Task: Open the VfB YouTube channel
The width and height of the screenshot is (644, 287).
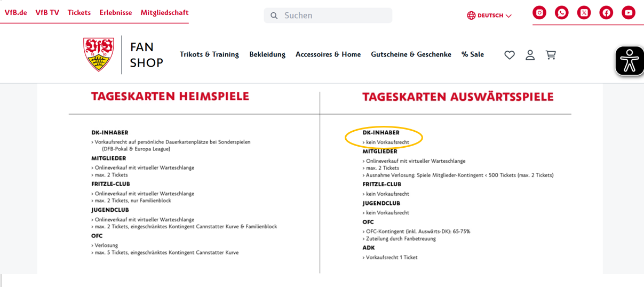Action: click(x=629, y=13)
